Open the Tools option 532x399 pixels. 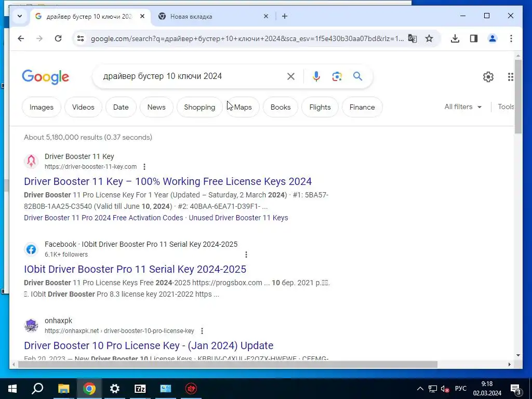point(506,107)
